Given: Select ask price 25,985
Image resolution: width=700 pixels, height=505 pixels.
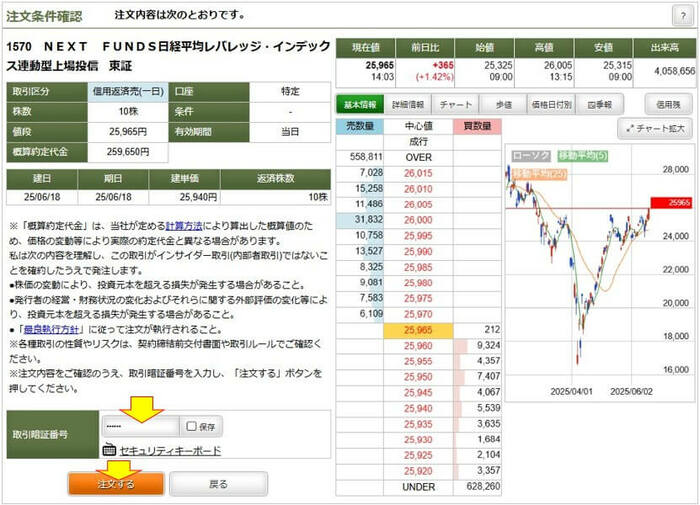Looking at the screenshot, I should coord(418,267).
